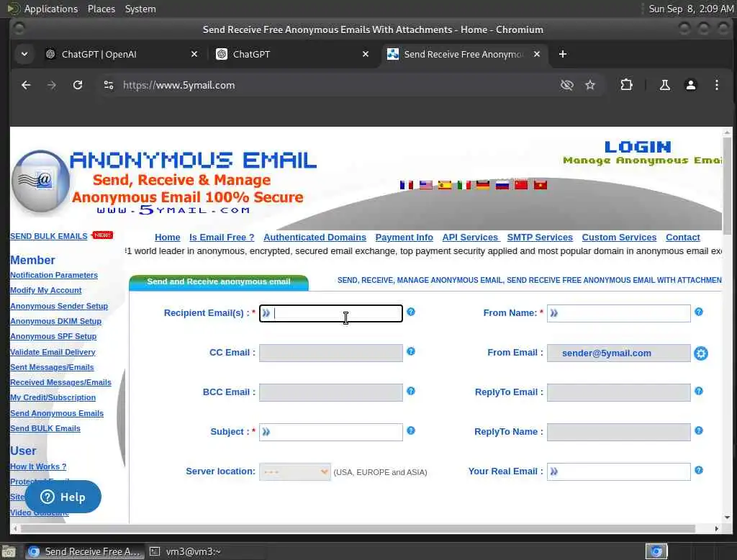The image size is (737, 560).
Task: Open the Custom Services link
Action: coord(619,238)
